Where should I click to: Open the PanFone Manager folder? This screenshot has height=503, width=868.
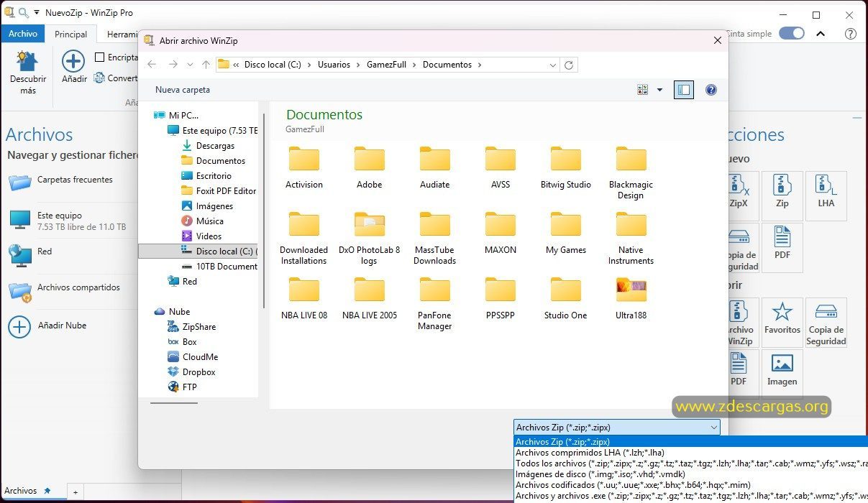click(434, 303)
